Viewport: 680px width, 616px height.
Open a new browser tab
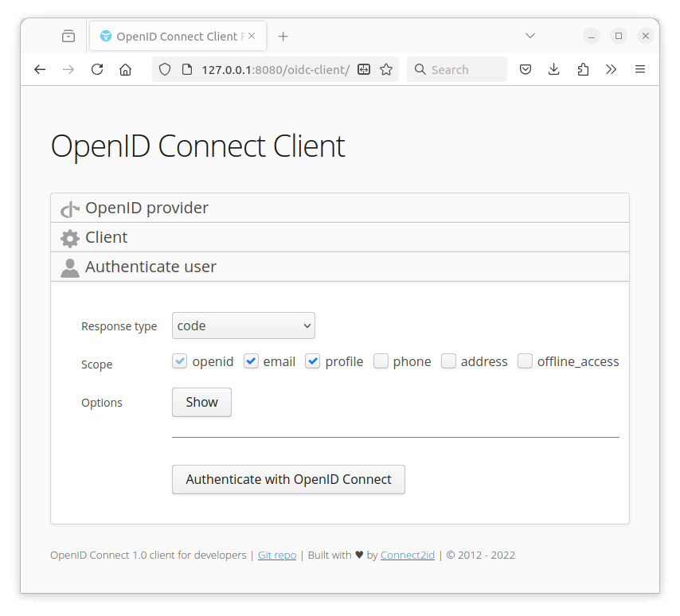[x=283, y=36]
